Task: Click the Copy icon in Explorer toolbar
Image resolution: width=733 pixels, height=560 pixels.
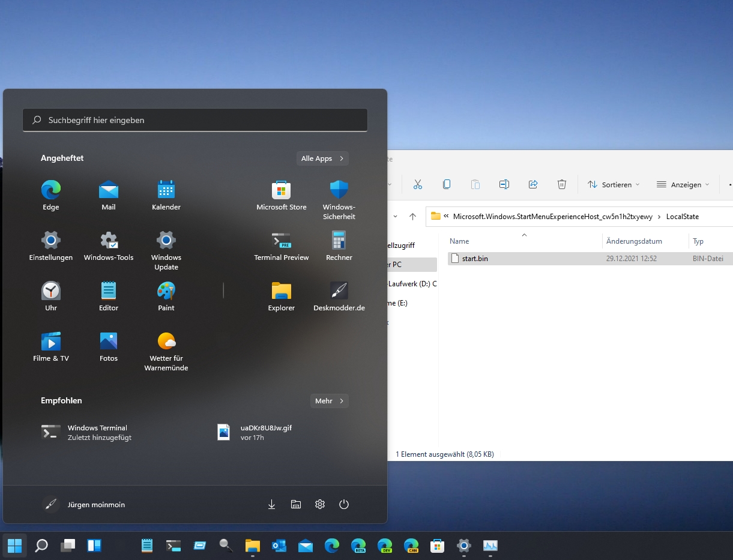Action: click(x=447, y=184)
